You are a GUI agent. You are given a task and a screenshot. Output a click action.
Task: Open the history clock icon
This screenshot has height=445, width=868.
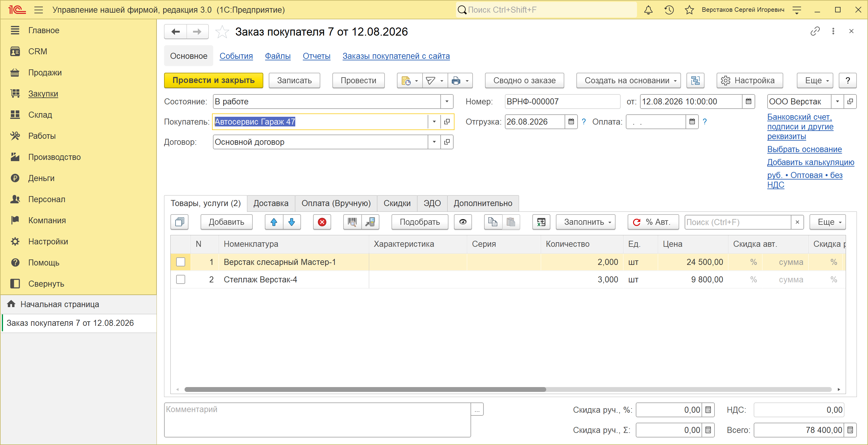click(x=669, y=10)
